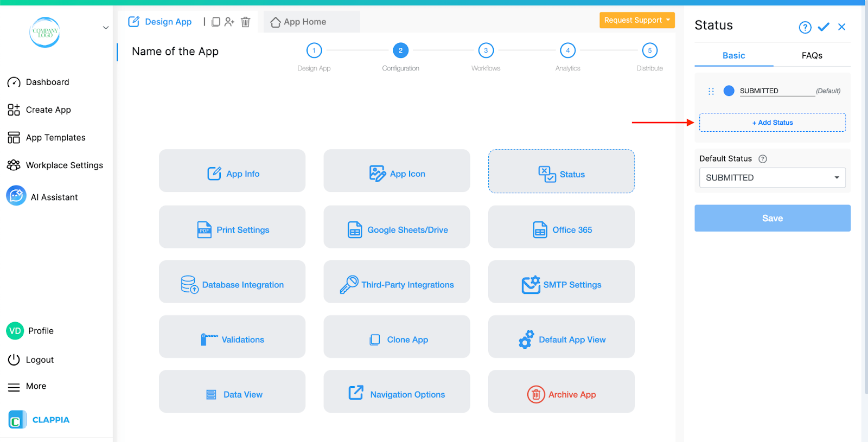The image size is (868, 442).
Task: Go to step 2 Configuration
Action: (401, 50)
